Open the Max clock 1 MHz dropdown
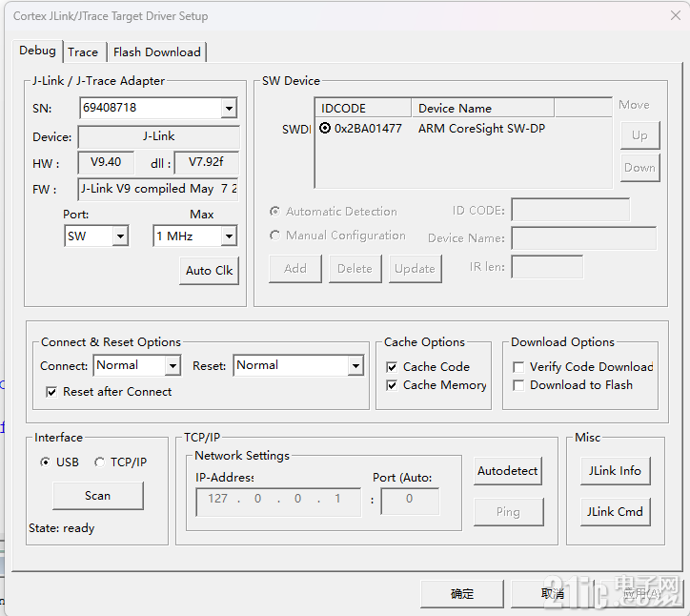The height and width of the screenshot is (616, 690). point(229,236)
